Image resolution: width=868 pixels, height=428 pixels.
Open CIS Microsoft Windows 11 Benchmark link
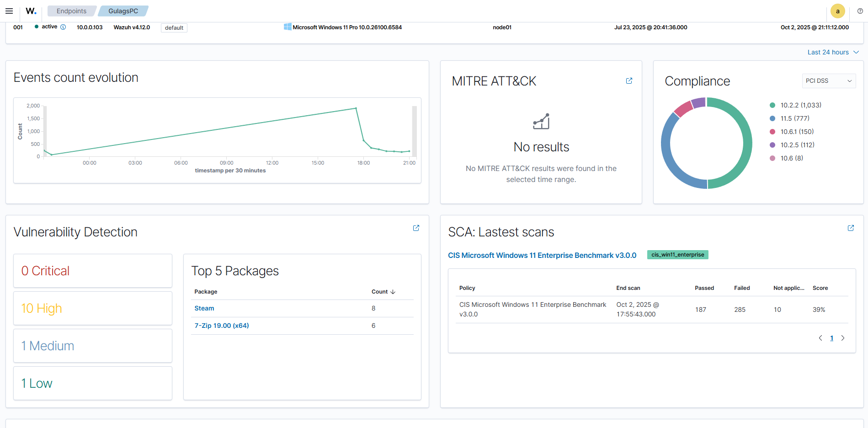(542, 255)
